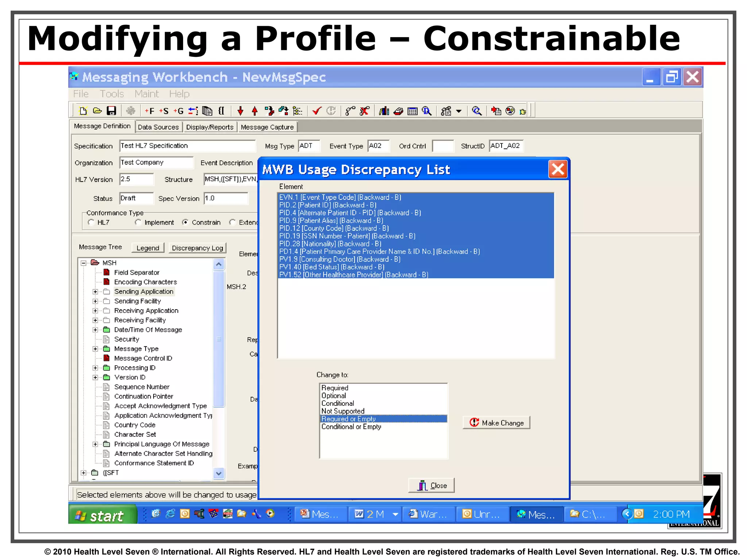Switch to the Data Sources tab
This screenshot has height=560, width=747.
point(158,127)
